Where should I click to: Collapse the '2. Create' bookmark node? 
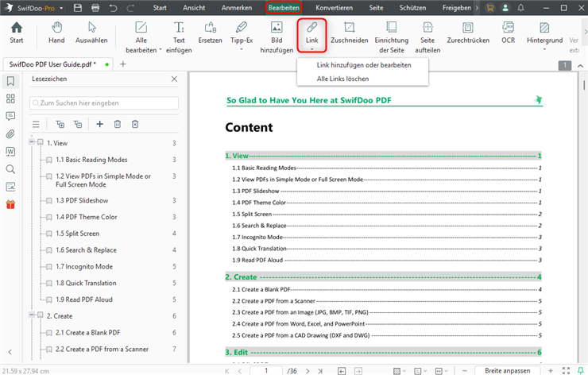[32, 315]
